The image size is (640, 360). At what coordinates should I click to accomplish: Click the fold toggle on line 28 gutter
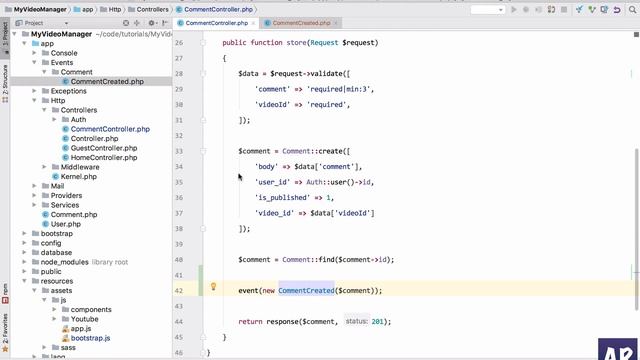point(203,73)
